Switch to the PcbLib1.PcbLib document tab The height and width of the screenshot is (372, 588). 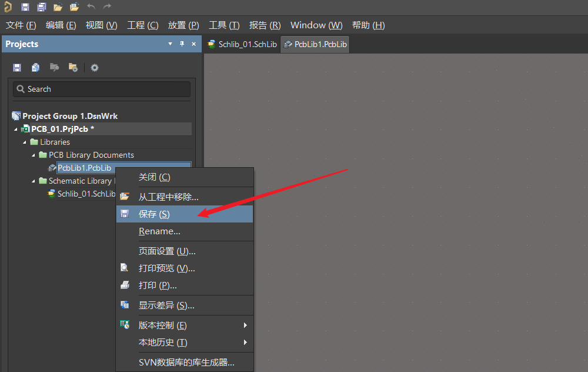click(315, 44)
